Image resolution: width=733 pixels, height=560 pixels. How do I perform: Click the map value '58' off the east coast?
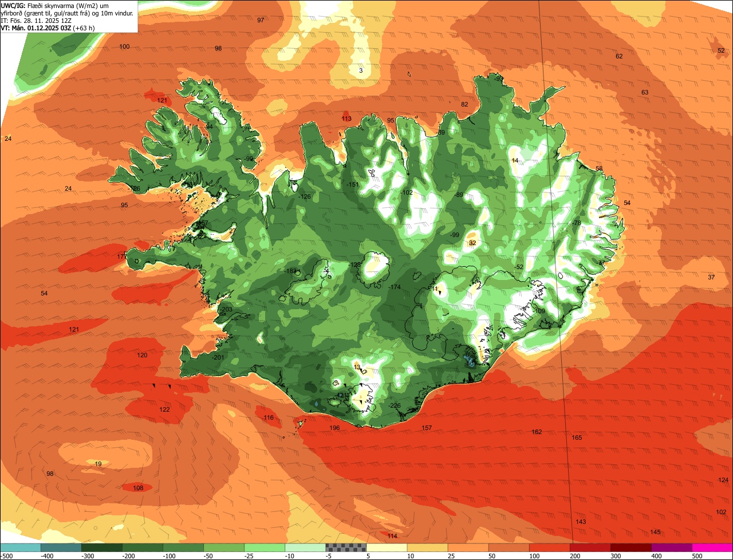(x=599, y=168)
